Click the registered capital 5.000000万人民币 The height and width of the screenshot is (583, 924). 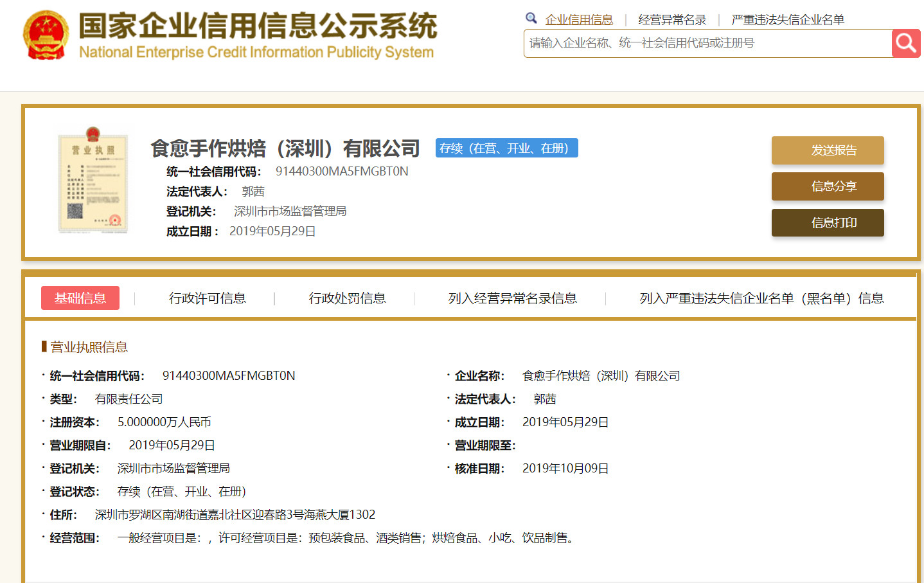click(x=164, y=422)
